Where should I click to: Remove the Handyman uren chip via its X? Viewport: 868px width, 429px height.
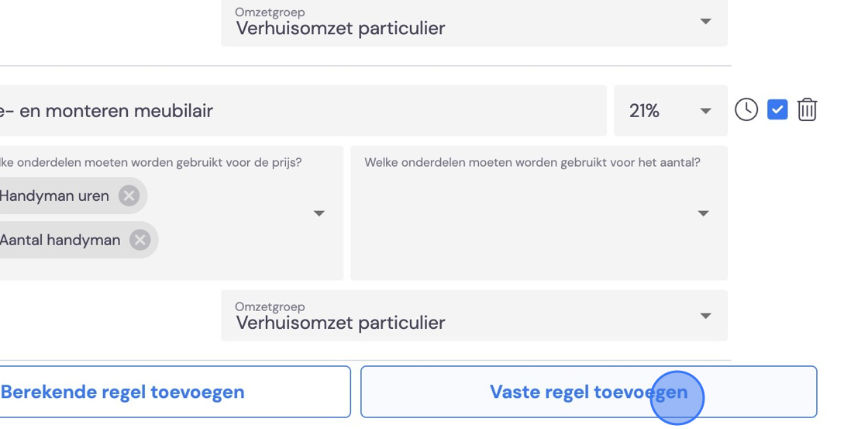[x=129, y=195]
